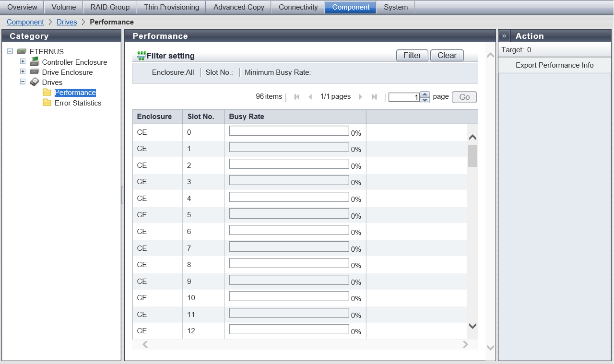The image size is (614, 364).
Task: Follow the Drives breadcrumb link
Action: click(67, 22)
